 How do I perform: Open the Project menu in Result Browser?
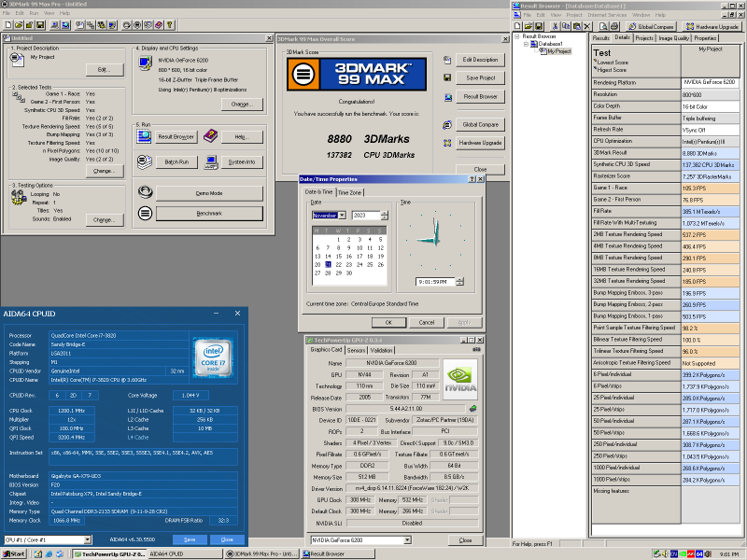[574, 15]
